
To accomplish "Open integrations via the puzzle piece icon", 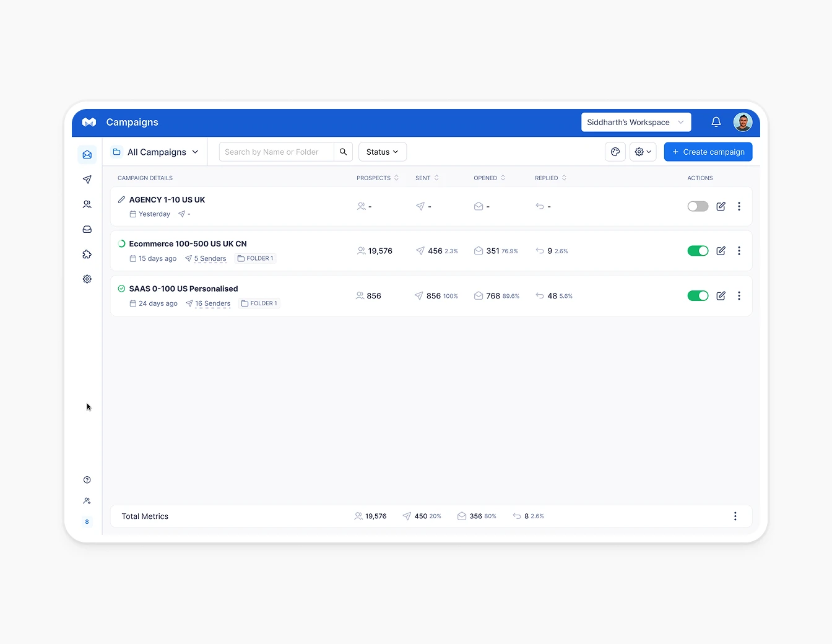I will click(x=87, y=254).
